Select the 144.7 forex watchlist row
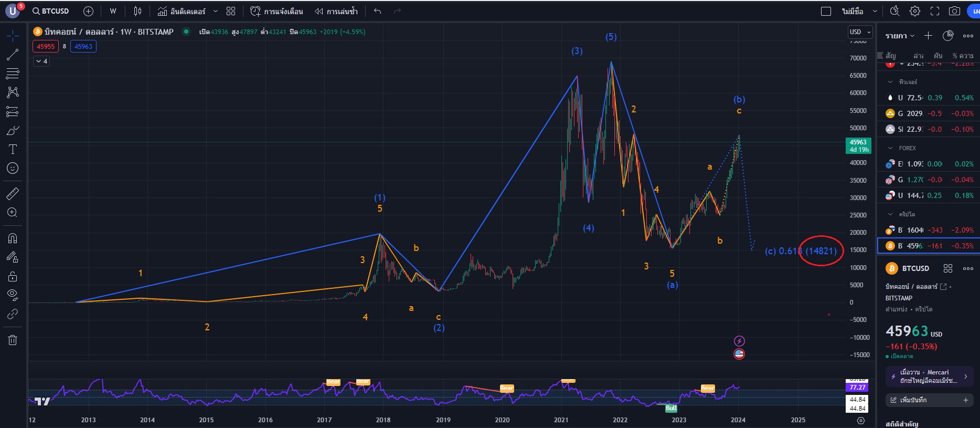 (929, 195)
